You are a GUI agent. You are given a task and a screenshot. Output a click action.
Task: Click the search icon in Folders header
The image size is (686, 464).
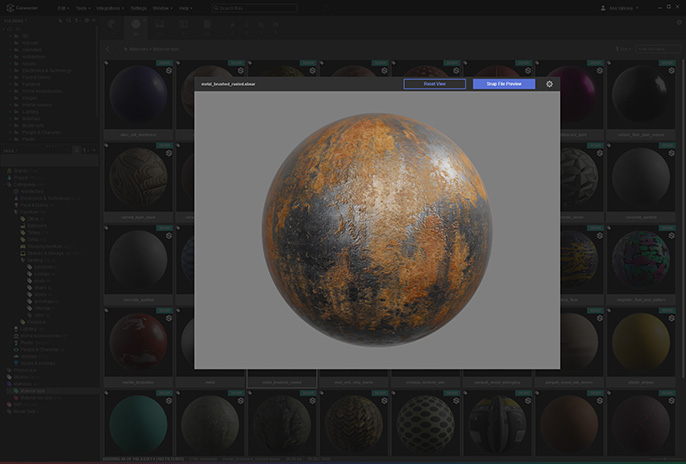(x=69, y=21)
